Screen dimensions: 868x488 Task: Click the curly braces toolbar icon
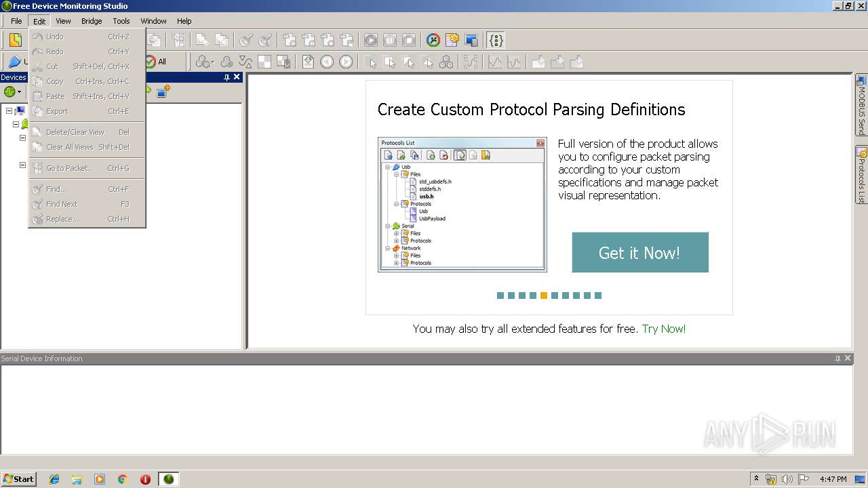[496, 40]
